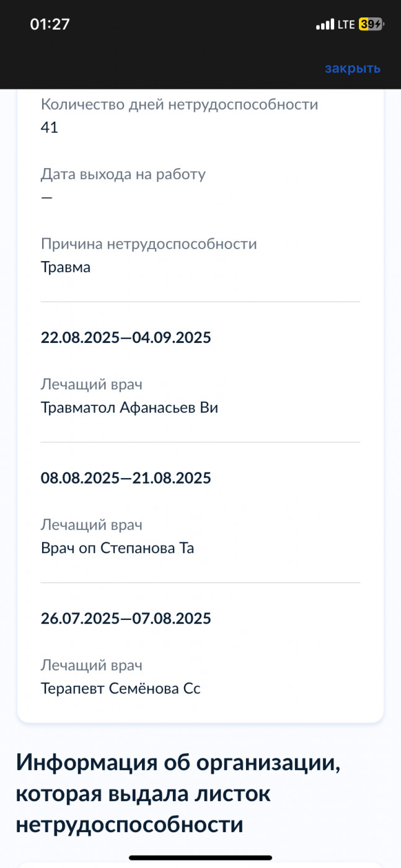The height and width of the screenshot is (868, 401).
Task: Tap doctor "Врач оп Степанова Та"
Action: click(x=118, y=549)
